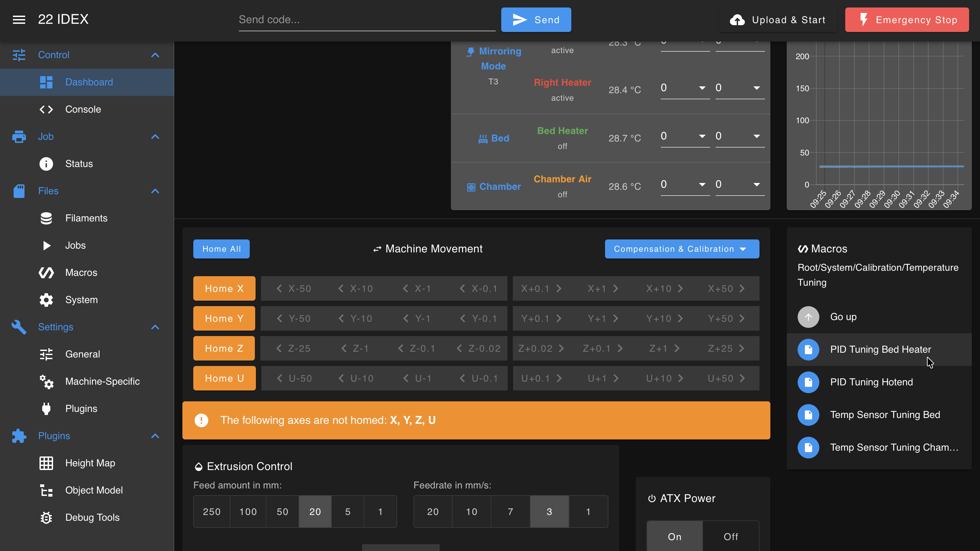Image resolution: width=980 pixels, height=551 pixels.
Task: Run the PID Tuning Hotend macro
Action: coord(879,382)
